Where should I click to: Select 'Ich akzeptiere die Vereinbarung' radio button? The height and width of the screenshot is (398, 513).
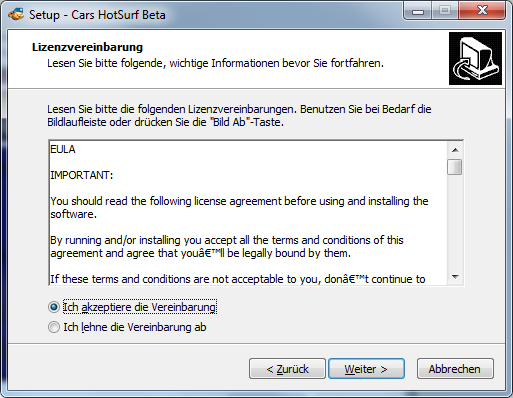click(54, 307)
